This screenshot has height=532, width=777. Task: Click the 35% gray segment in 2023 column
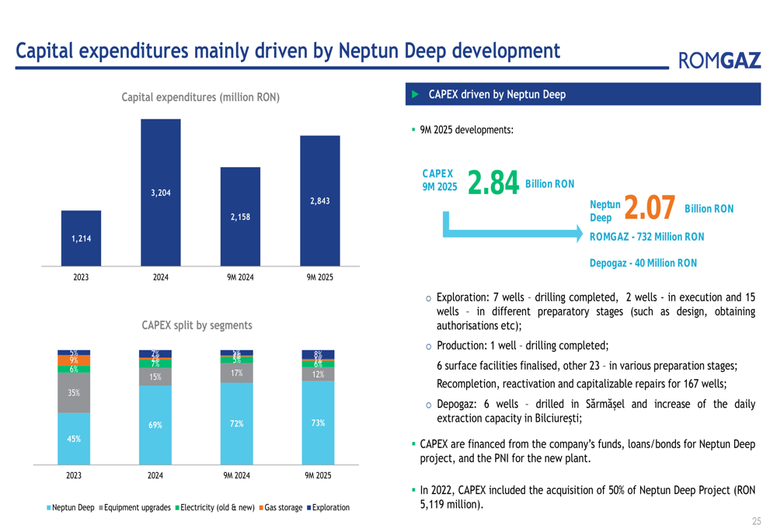(x=74, y=393)
